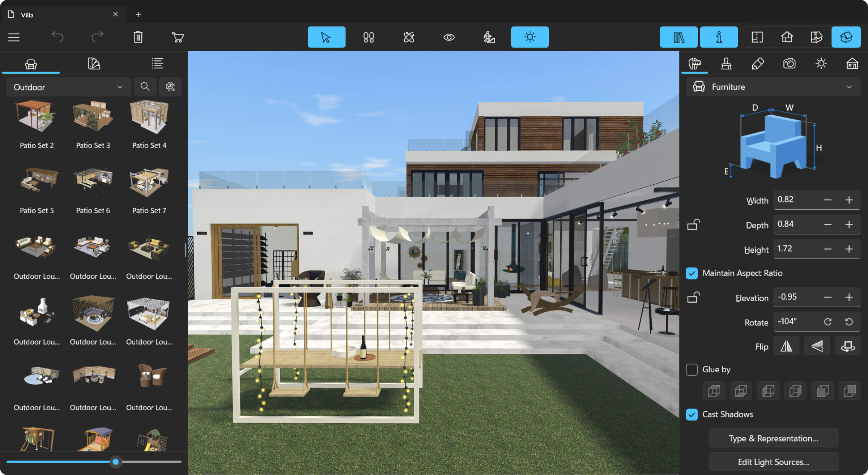Open the Outdoor furniture category dropdown

tap(66, 86)
